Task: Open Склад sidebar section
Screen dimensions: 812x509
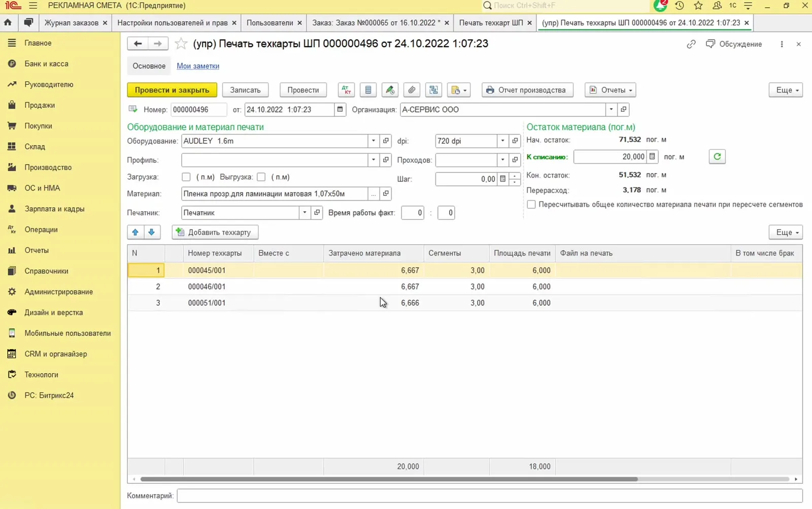Action: [35, 146]
